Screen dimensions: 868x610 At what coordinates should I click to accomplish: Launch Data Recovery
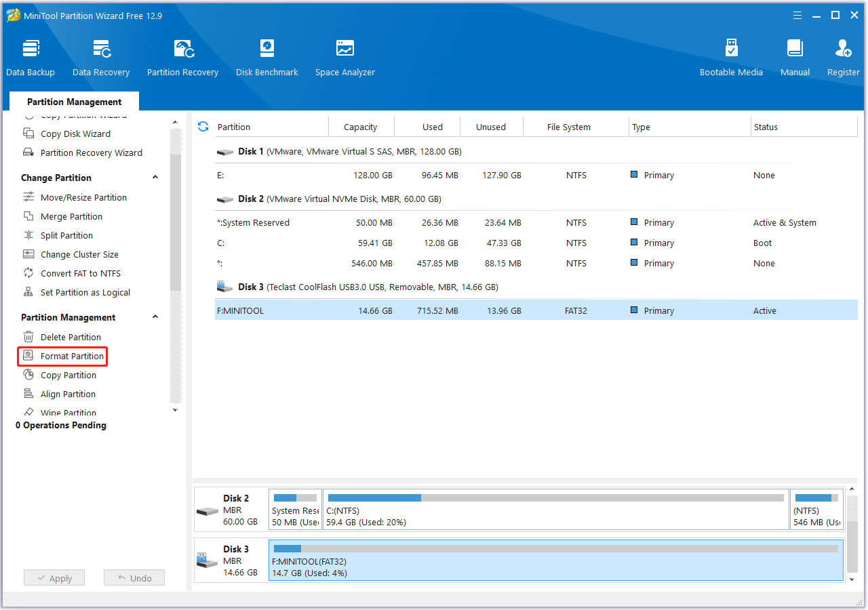100,56
